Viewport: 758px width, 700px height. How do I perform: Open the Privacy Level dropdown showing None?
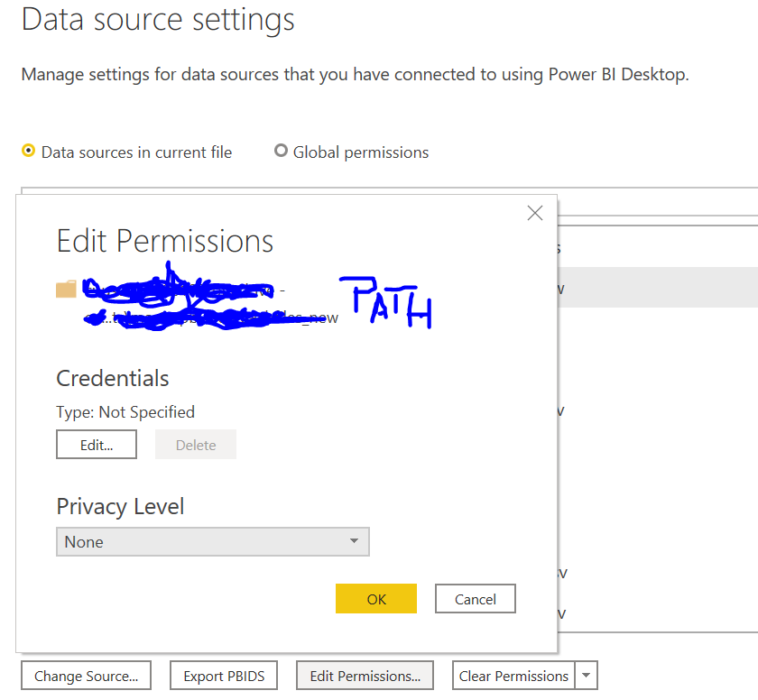[x=213, y=542]
